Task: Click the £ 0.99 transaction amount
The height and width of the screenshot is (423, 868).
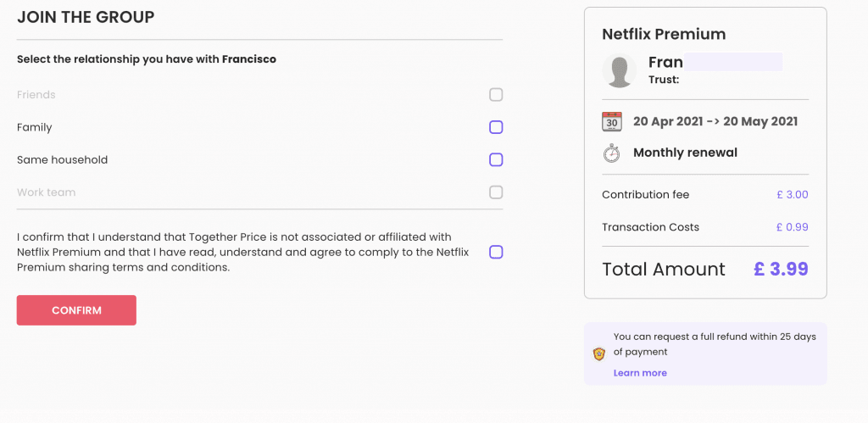Action: coord(793,227)
